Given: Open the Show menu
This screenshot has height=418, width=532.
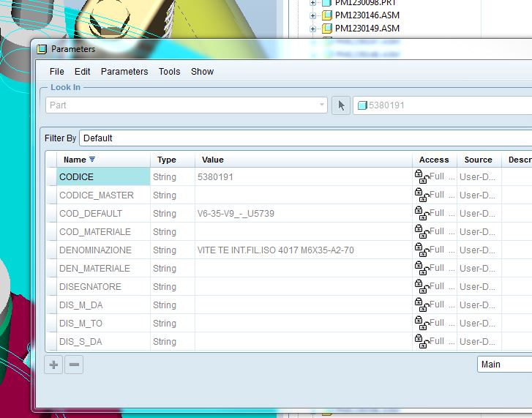Looking at the screenshot, I should tap(202, 72).
